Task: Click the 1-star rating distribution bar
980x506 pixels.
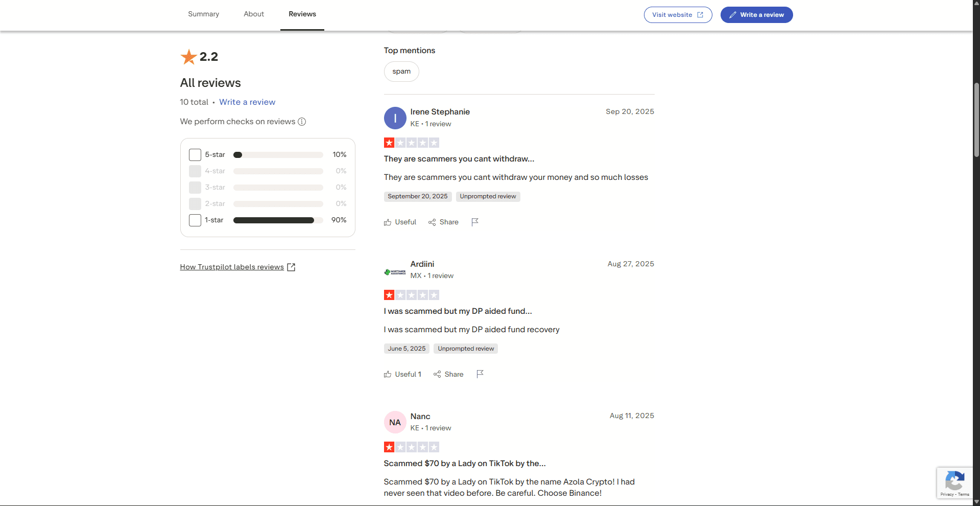Action: point(278,220)
